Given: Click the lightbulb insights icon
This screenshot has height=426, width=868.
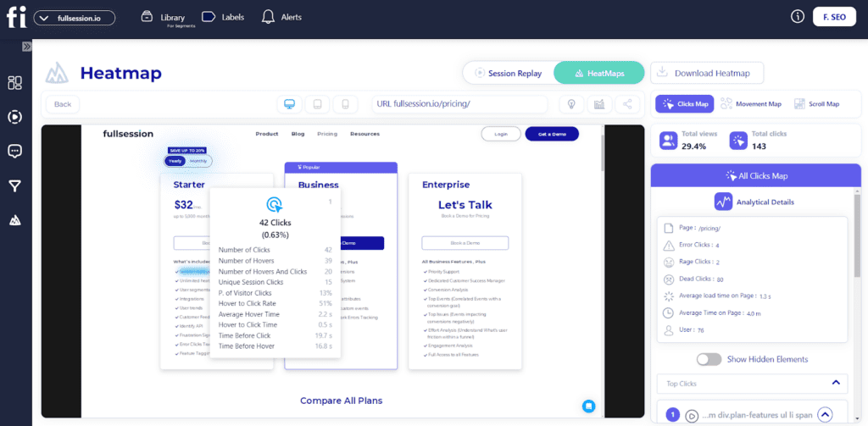Looking at the screenshot, I should (x=572, y=104).
